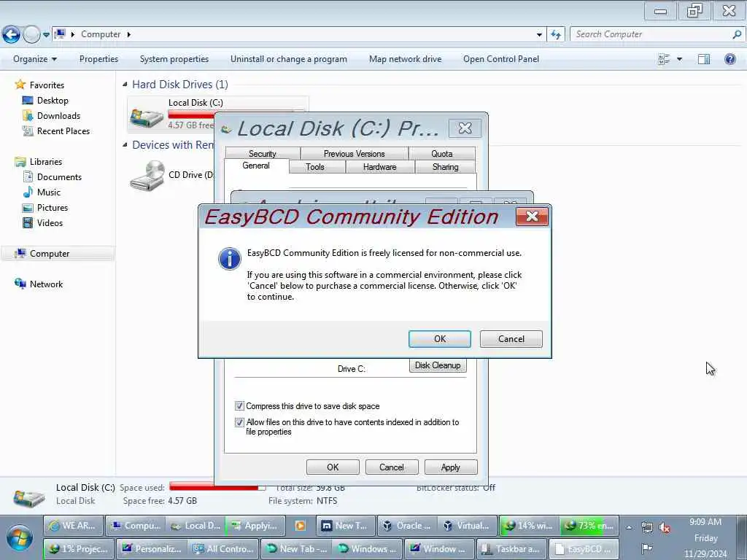Click Properties in the Explorer toolbar
Viewport: 747px width, 560px height.
coord(98,59)
